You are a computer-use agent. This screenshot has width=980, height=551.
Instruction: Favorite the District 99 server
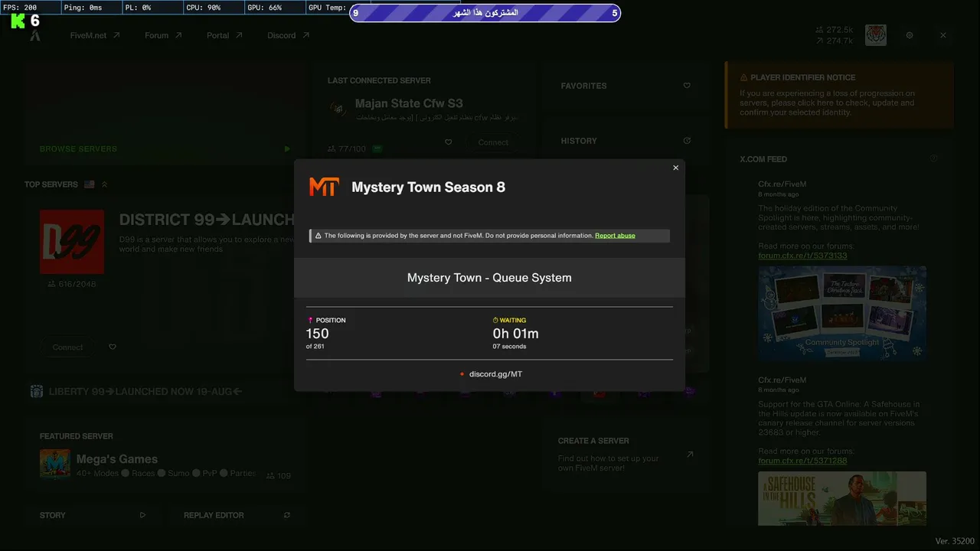(x=113, y=347)
